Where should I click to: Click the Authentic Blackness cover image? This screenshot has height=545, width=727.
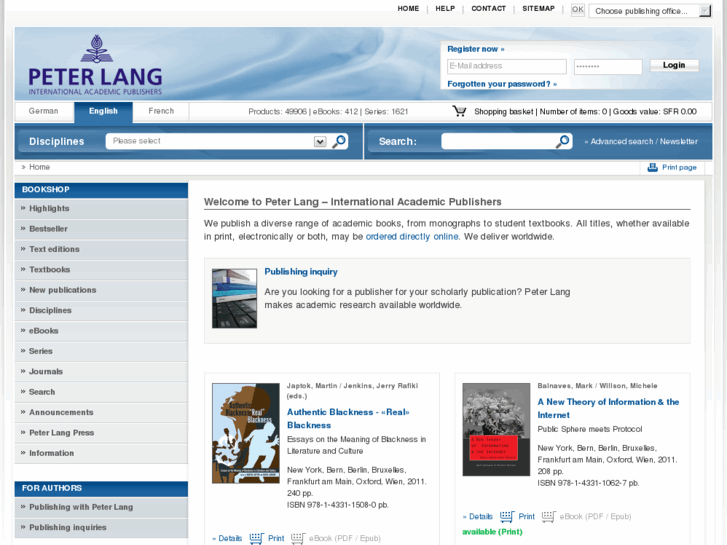[246, 433]
